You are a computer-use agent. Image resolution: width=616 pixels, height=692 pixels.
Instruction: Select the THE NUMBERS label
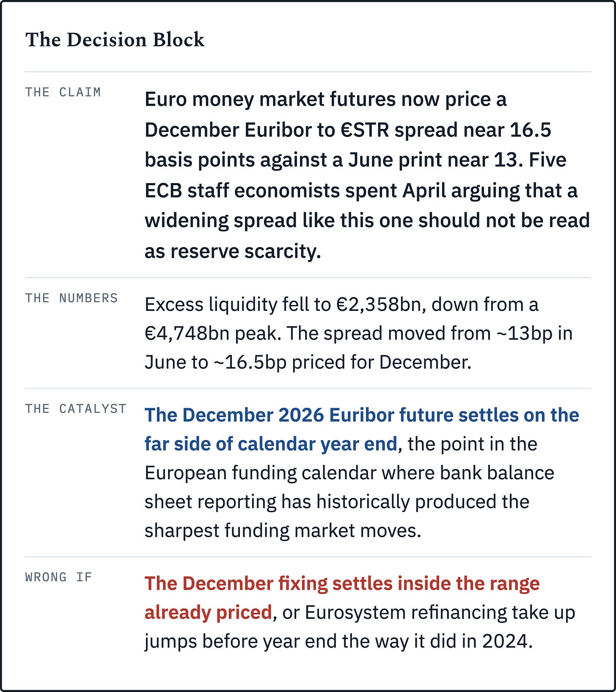click(71, 298)
